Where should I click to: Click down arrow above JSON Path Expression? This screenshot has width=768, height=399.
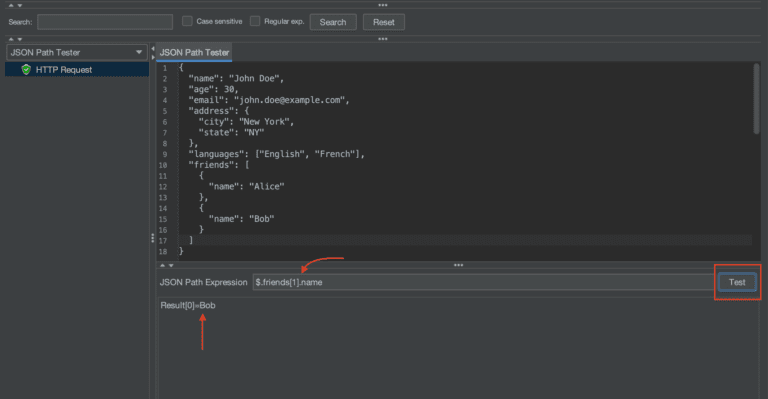tap(171, 265)
